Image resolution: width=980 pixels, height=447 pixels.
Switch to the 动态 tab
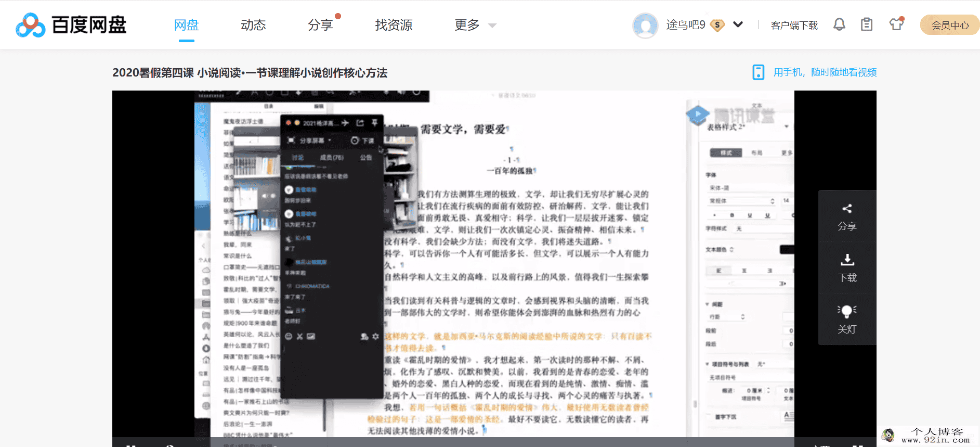click(x=253, y=25)
